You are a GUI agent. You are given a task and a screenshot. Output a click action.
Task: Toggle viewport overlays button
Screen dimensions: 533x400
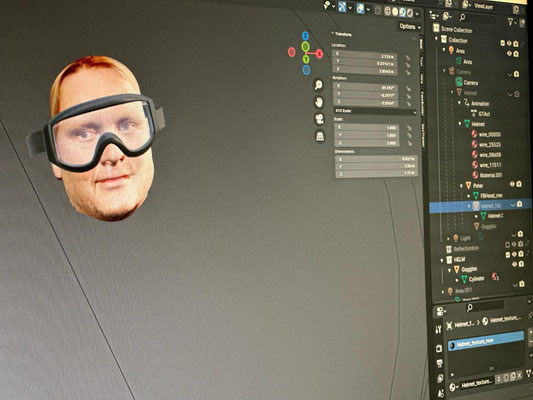pos(360,9)
